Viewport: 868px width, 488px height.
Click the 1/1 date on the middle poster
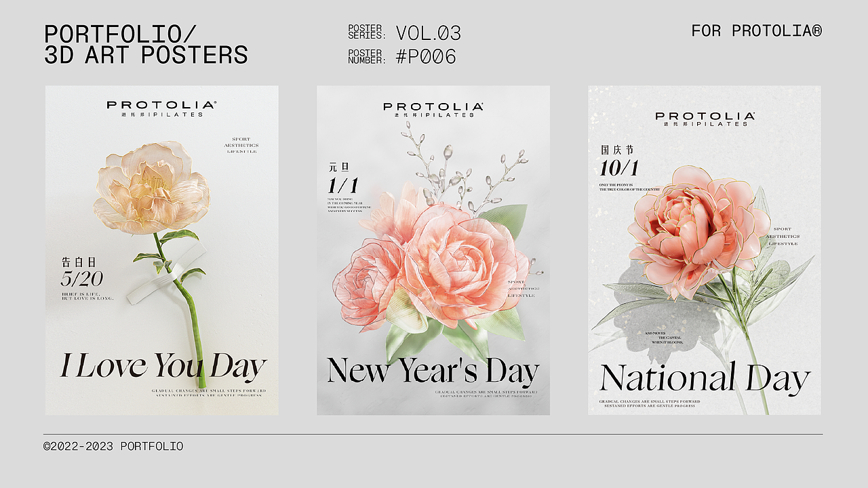tap(342, 185)
